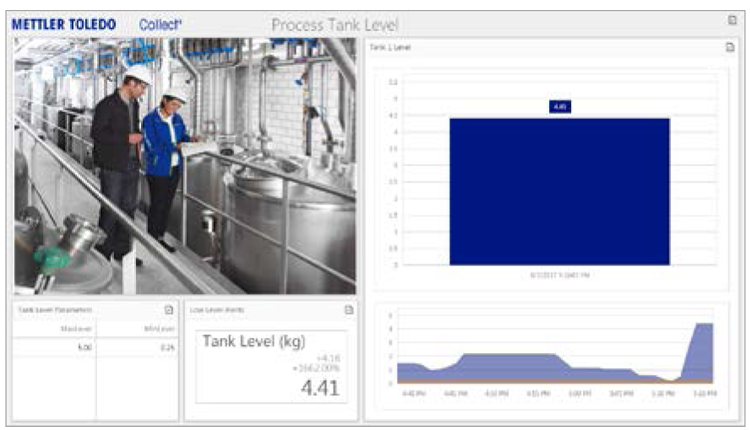Select the 5.00 max level cell
This screenshot has height=430, width=750.
(86, 346)
